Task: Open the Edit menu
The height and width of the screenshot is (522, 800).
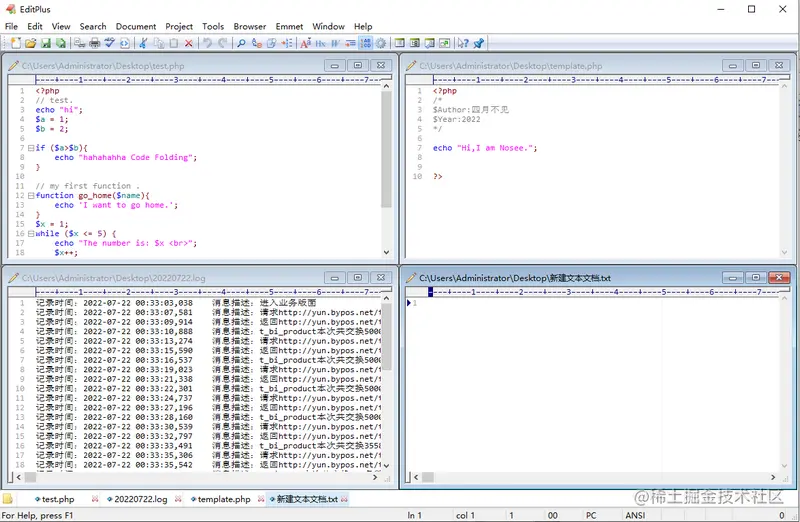Action: 35,27
